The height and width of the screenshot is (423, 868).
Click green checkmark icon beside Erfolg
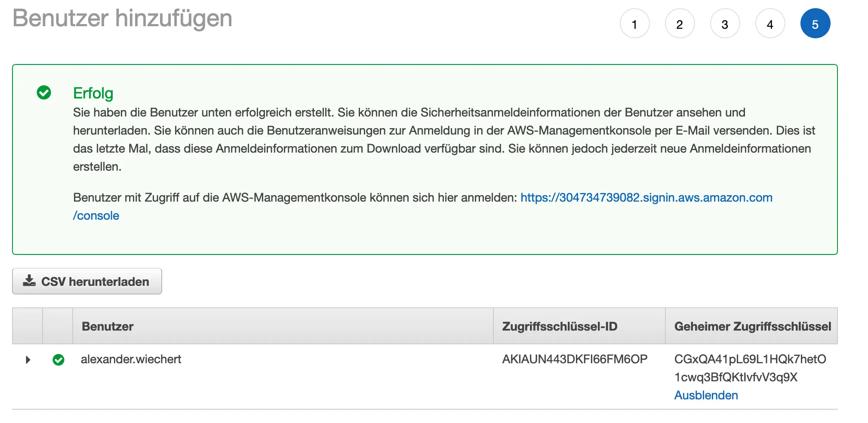click(44, 92)
